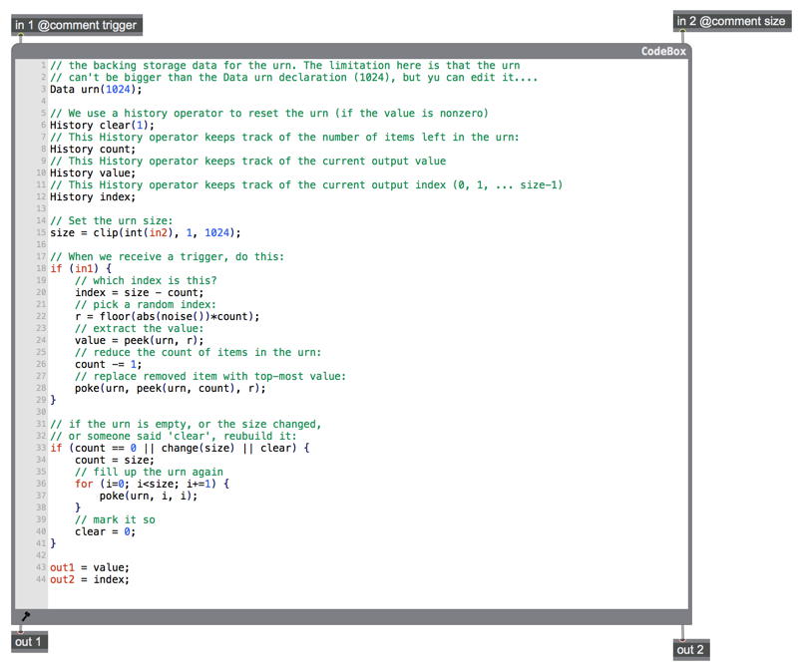Click the 'if (count == 0 || change(size) || clear) {' line
Image resolution: width=798 pixels, height=672 pixels.
pos(180,449)
